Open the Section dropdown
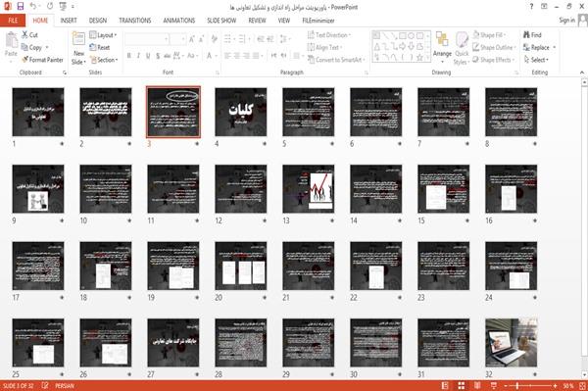The width and height of the screenshot is (588, 391). [104, 60]
